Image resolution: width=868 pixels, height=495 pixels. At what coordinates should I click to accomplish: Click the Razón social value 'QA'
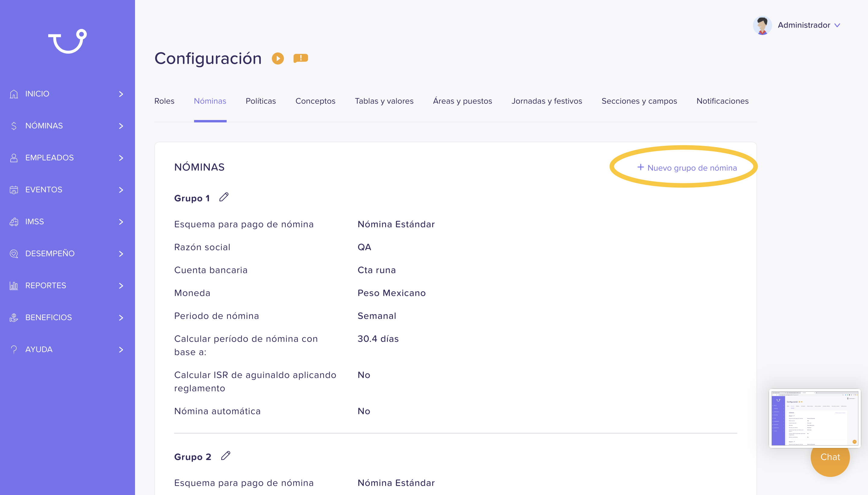tap(364, 247)
